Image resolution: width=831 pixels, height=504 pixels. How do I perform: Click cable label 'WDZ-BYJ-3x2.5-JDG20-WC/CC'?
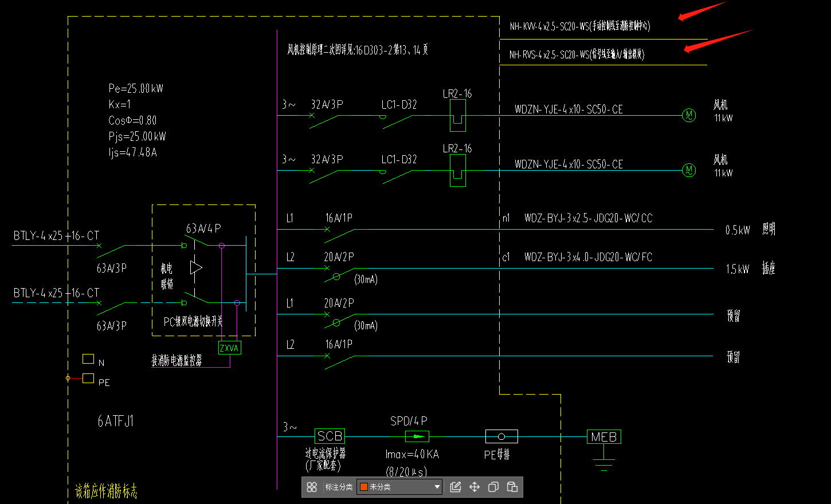pyautogui.click(x=589, y=218)
